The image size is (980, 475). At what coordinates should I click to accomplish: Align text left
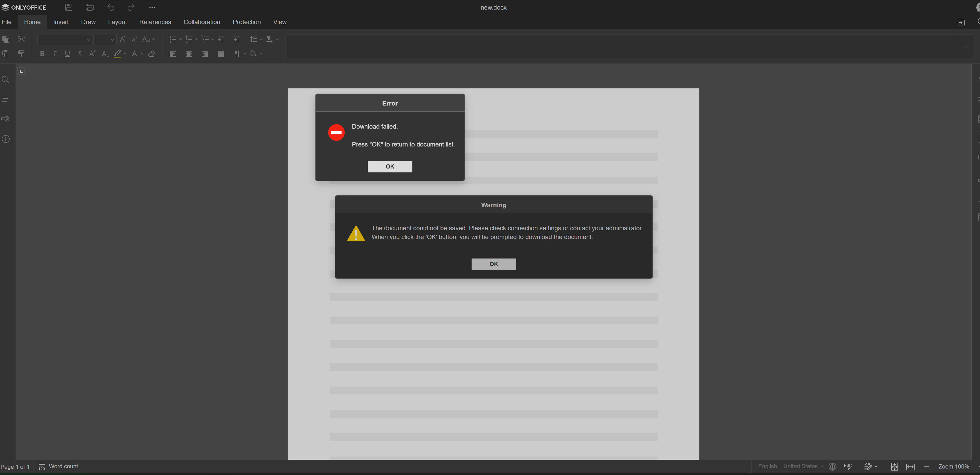tap(173, 54)
